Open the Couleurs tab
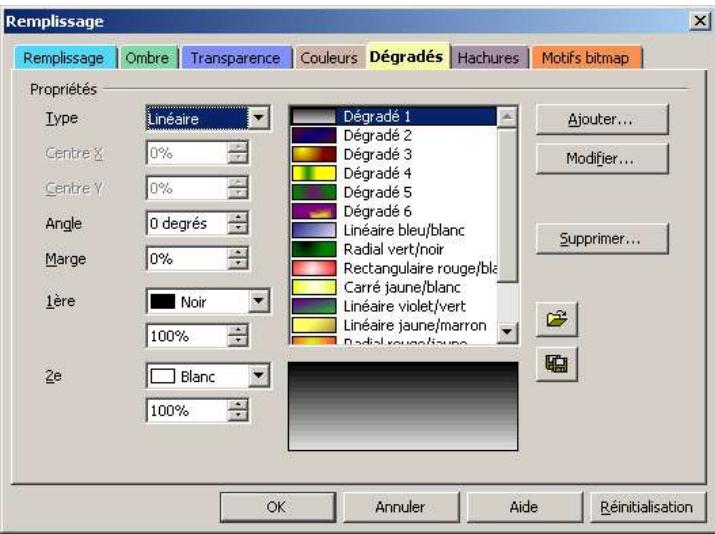The width and height of the screenshot is (715, 534). (329, 58)
